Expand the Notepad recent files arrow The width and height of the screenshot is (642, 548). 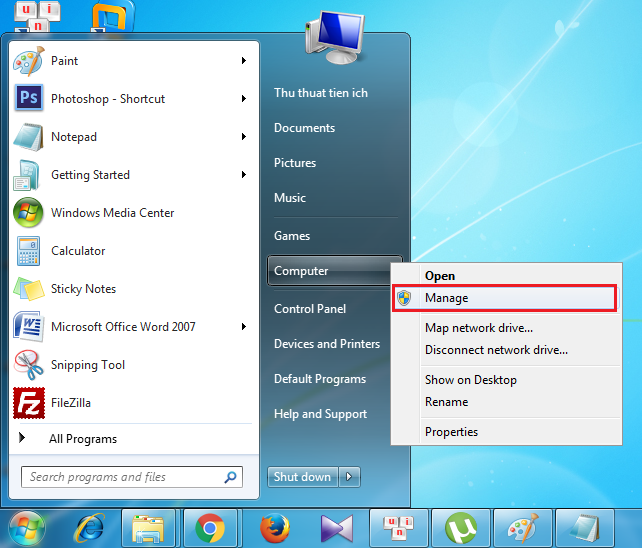(243, 137)
